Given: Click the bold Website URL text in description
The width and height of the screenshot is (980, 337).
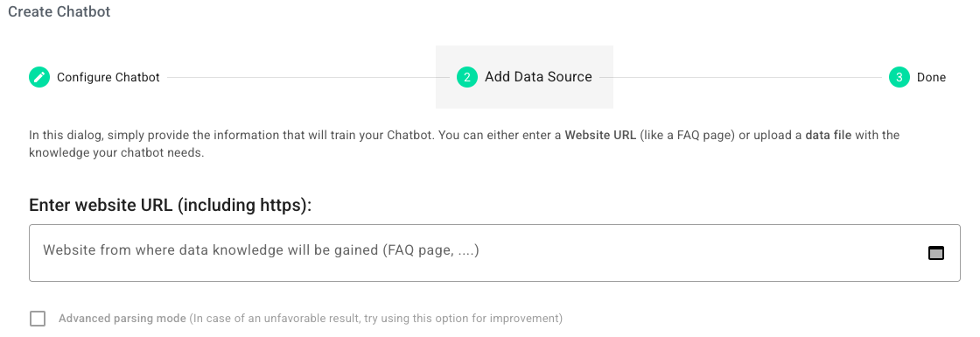Looking at the screenshot, I should tap(600, 135).
